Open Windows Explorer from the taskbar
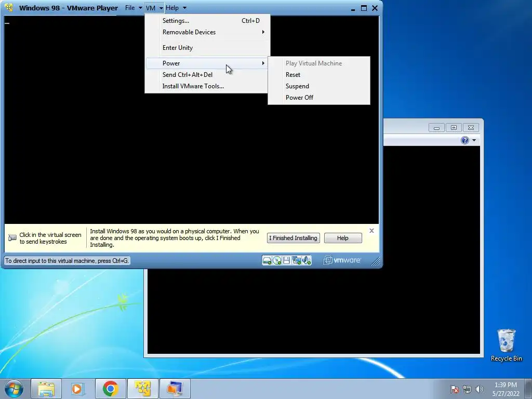Image resolution: width=532 pixels, height=399 pixels. 46,389
